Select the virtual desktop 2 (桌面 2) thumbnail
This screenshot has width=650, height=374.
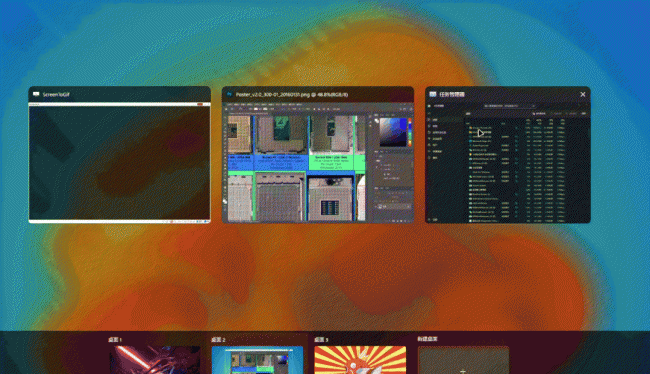pyautogui.click(x=257, y=360)
